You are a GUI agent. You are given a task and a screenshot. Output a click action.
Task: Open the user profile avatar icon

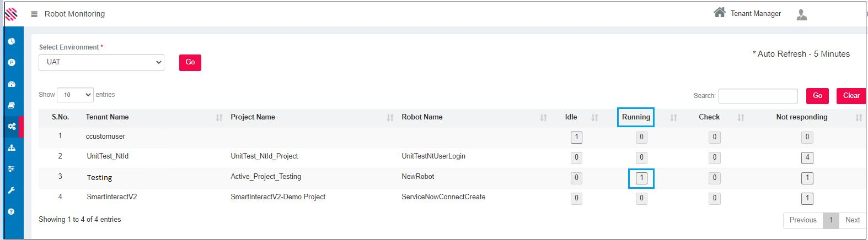[802, 15]
